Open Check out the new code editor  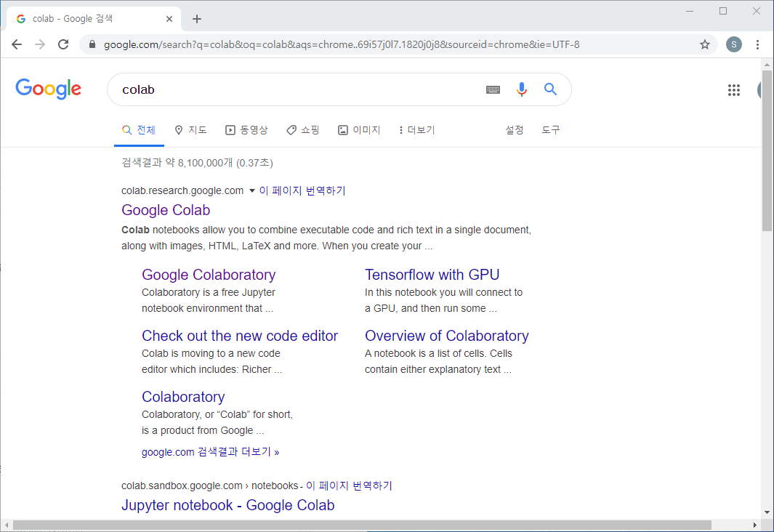click(240, 336)
